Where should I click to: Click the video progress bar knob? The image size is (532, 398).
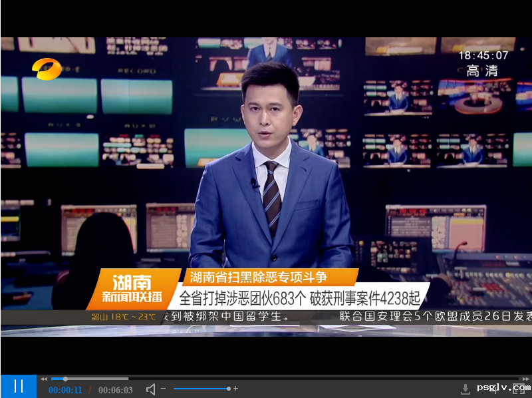click(x=65, y=379)
